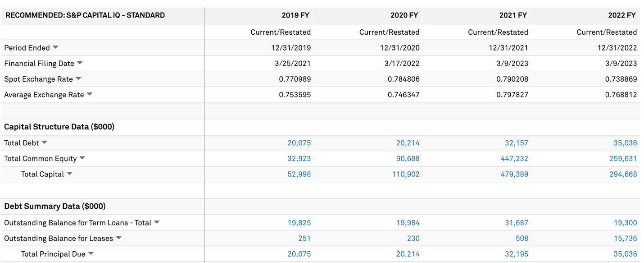Open the Period Ended dropdown
The image size is (644, 263).
click(x=55, y=47)
